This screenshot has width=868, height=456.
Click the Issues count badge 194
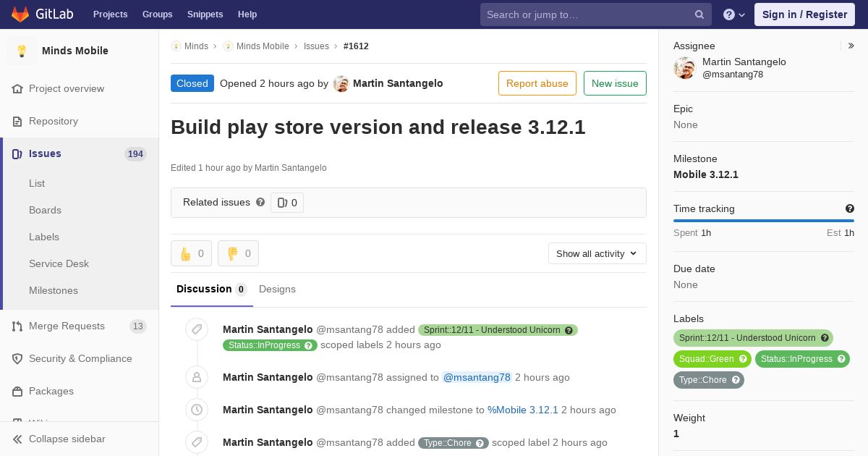[135, 154]
